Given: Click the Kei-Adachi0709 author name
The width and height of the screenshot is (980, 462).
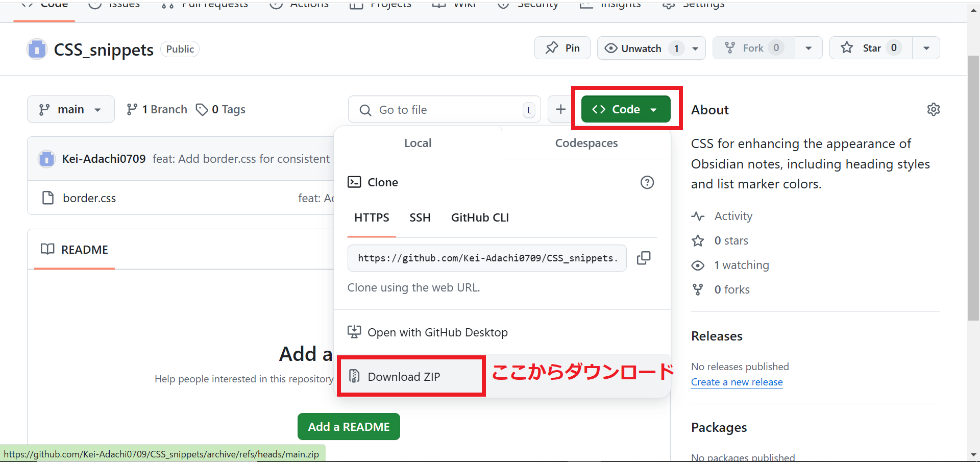Looking at the screenshot, I should pos(104,159).
